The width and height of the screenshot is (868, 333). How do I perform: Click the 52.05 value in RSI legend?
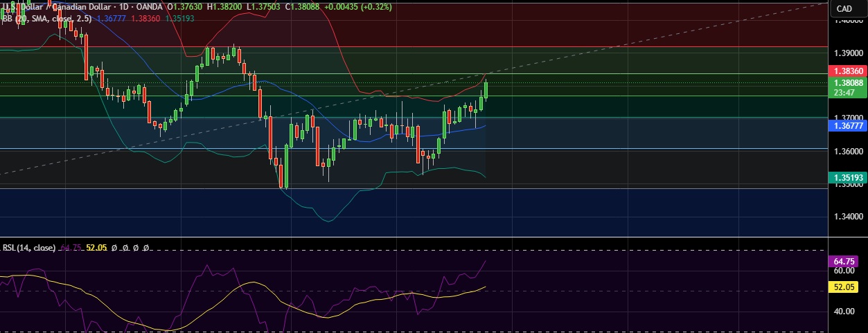coord(96,247)
